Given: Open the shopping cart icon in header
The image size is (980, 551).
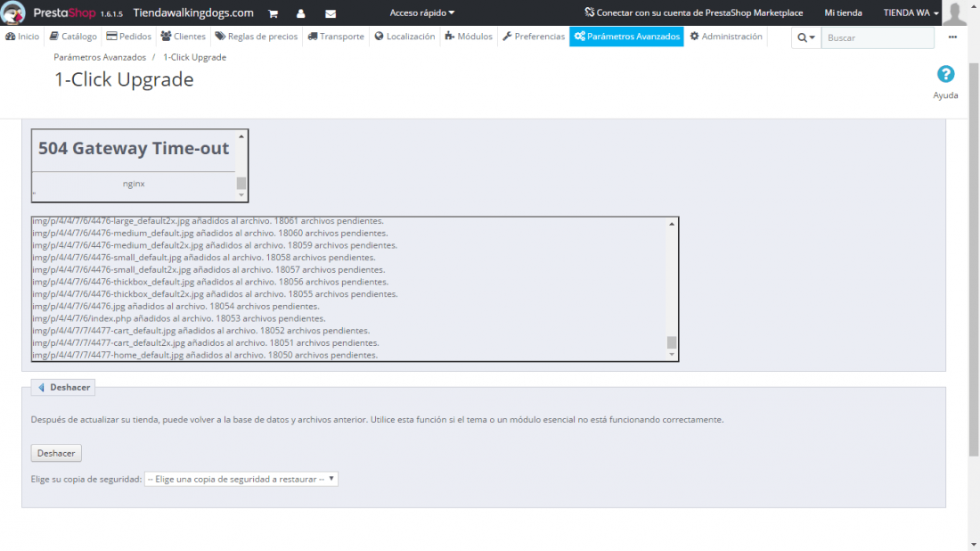Looking at the screenshot, I should pos(274,13).
